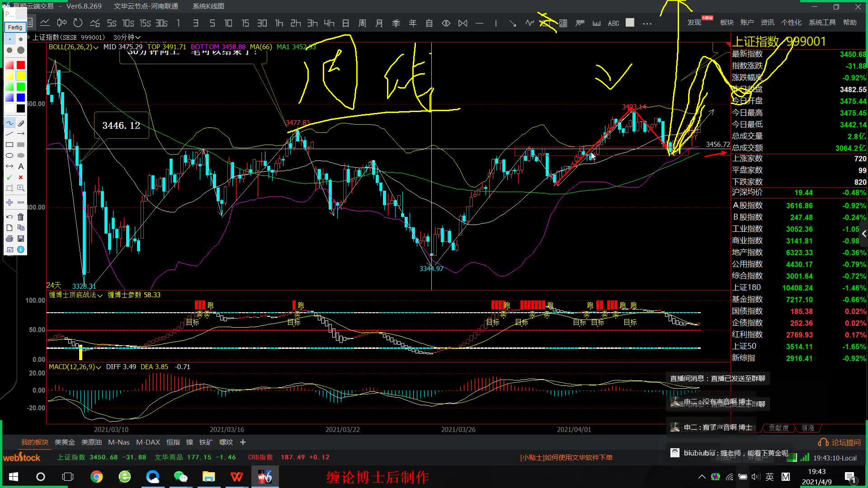The image size is (868, 488).
Task: Click the three-dots more toolbar button
Action: (647, 23)
